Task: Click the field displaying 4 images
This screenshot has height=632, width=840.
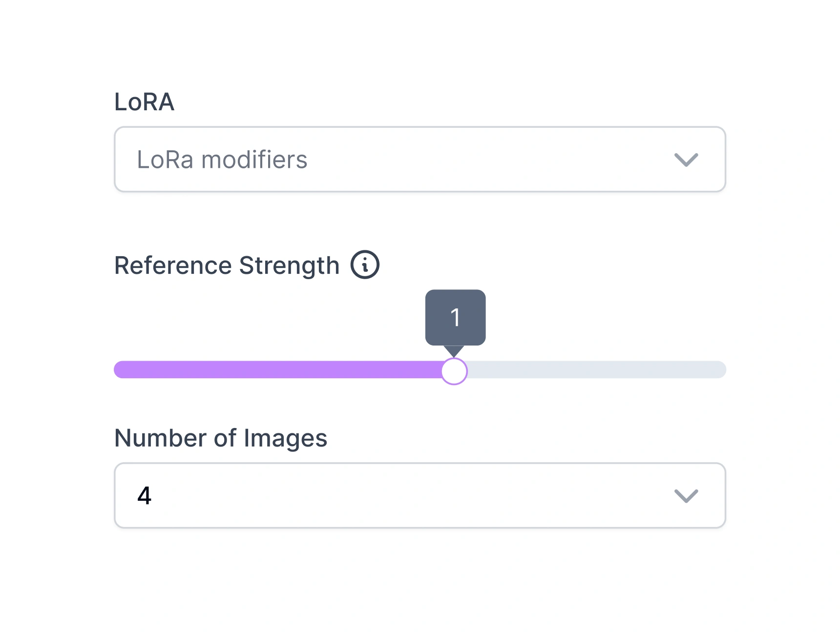Action: [342, 496]
